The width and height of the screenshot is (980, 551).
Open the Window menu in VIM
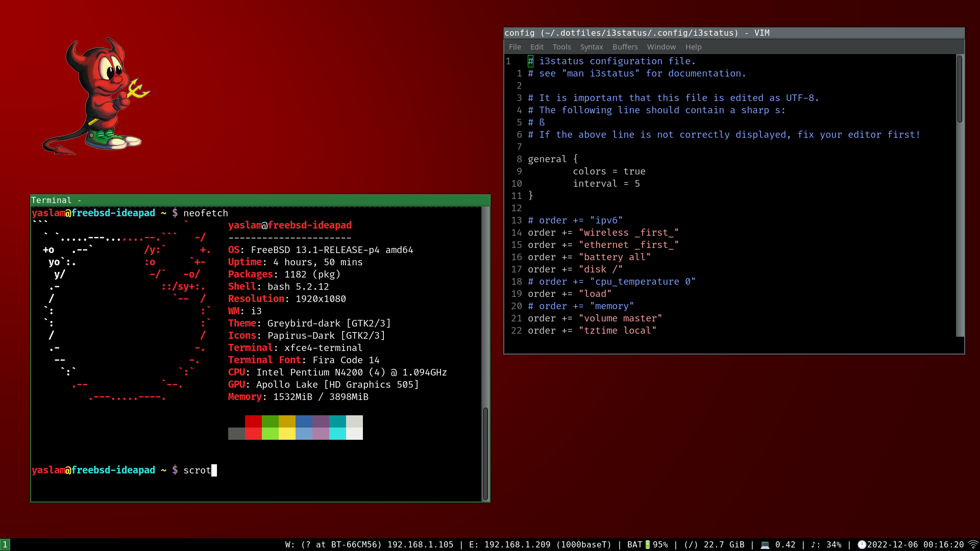(661, 47)
